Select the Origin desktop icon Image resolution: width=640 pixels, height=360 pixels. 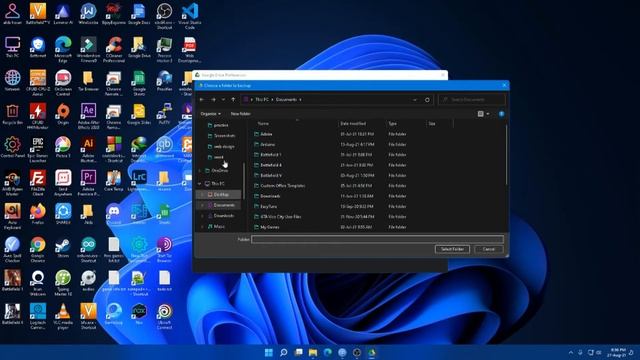click(63, 114)
